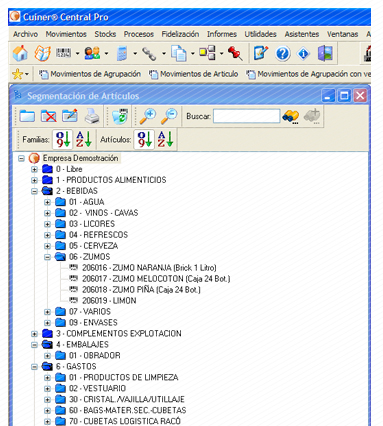Open Movimientos de Agrupación con ve shortcut

click(308, 74)
